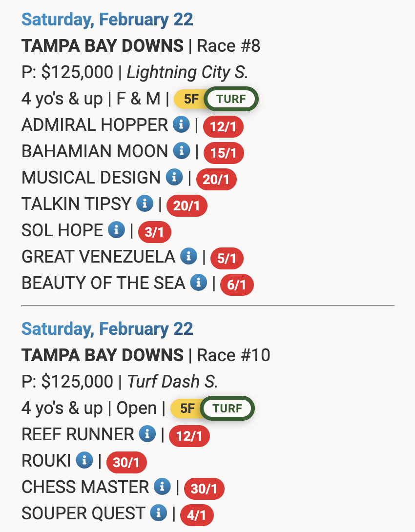The height and width of the screenshot is (532, 415).
Task: Open Talkin Tipsy info icon
Action: pyautogui.click(x=145, y=203)
